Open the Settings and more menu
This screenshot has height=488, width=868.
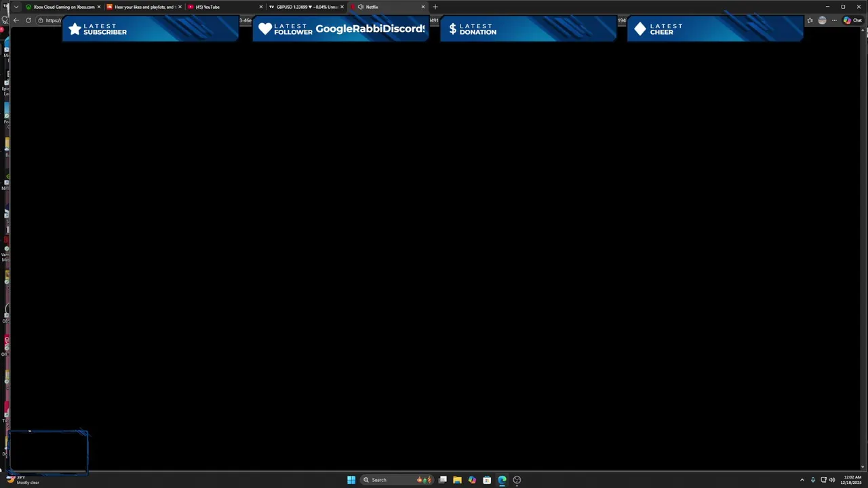pos(835,20)
